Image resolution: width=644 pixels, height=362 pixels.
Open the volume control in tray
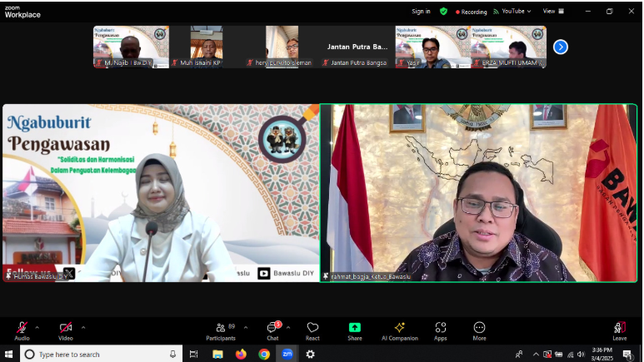[x=581, y=355]
